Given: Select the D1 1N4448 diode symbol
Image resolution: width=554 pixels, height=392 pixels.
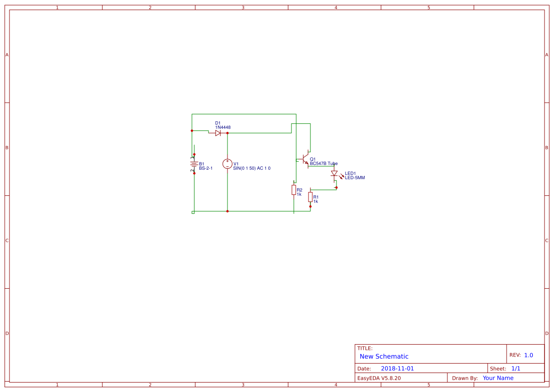Looking at the screenshot, I should [x=218, y=133].
